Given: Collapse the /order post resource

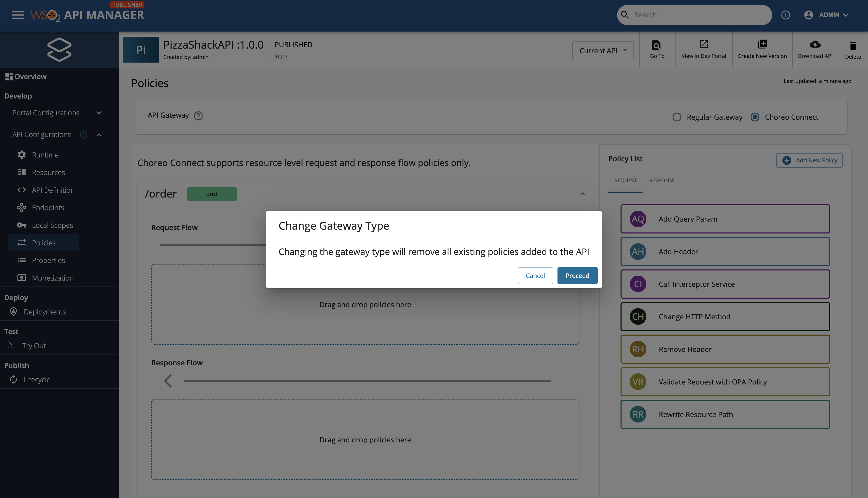Looking at the screenshot, I should (x=582, y=194).
